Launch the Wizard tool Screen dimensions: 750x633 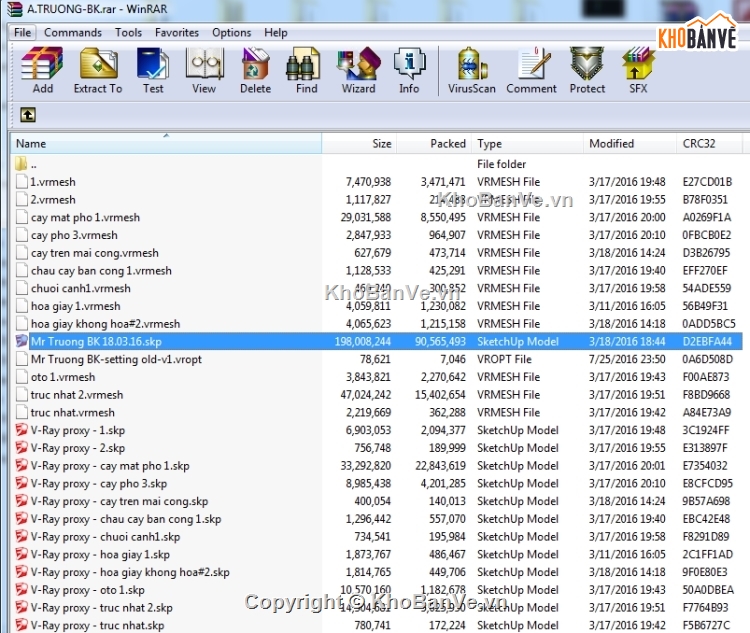click(358, 70)
